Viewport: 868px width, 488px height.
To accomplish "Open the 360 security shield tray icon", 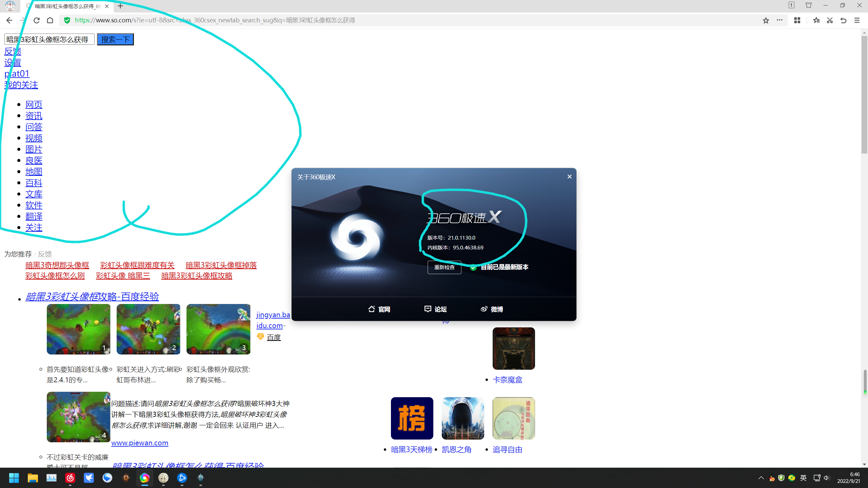I will 782,478.
